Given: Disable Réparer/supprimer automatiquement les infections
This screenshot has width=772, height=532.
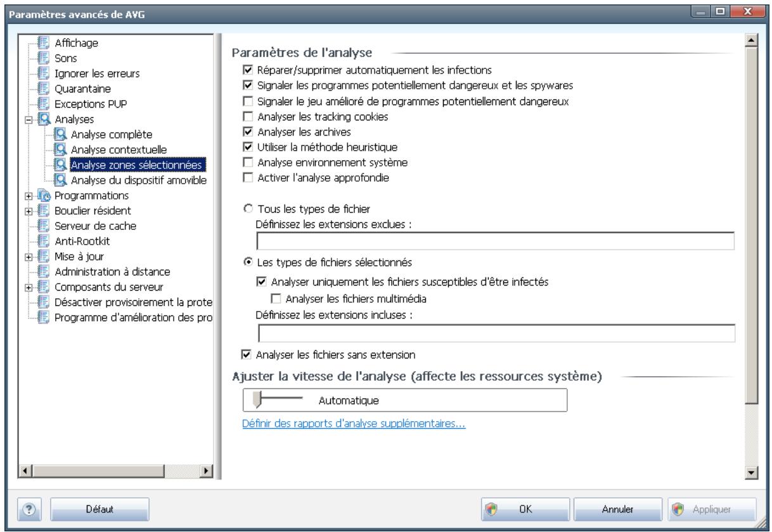Looking at the screenshot, I should click(247, 68).
